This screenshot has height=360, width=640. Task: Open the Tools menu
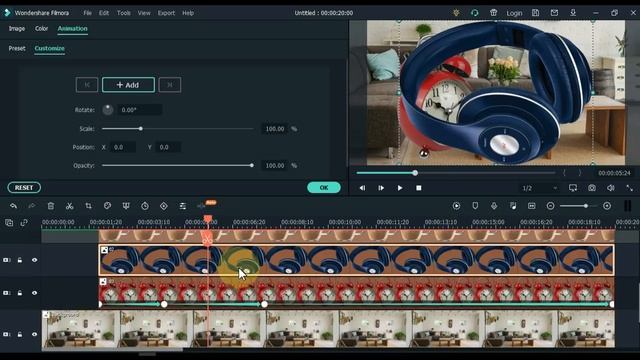pos(124,13)
